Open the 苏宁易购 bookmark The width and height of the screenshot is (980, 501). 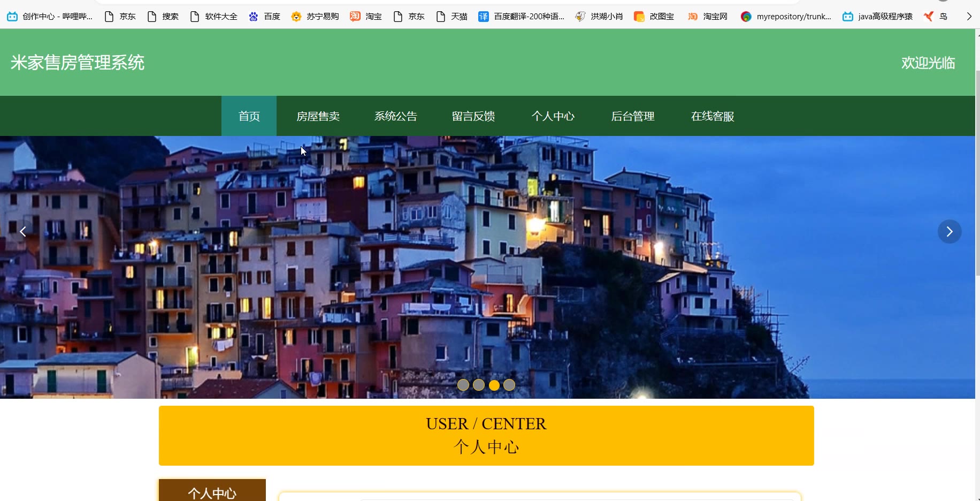315,17
